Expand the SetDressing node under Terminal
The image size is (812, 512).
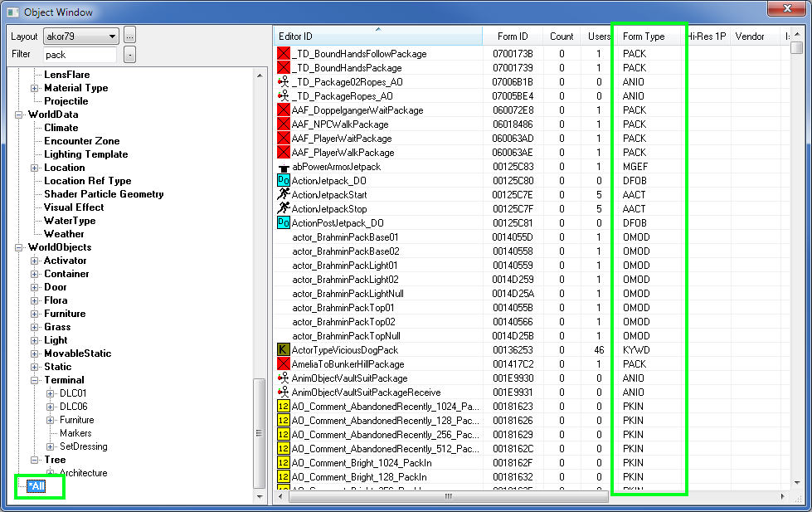[x=51, y=446]
